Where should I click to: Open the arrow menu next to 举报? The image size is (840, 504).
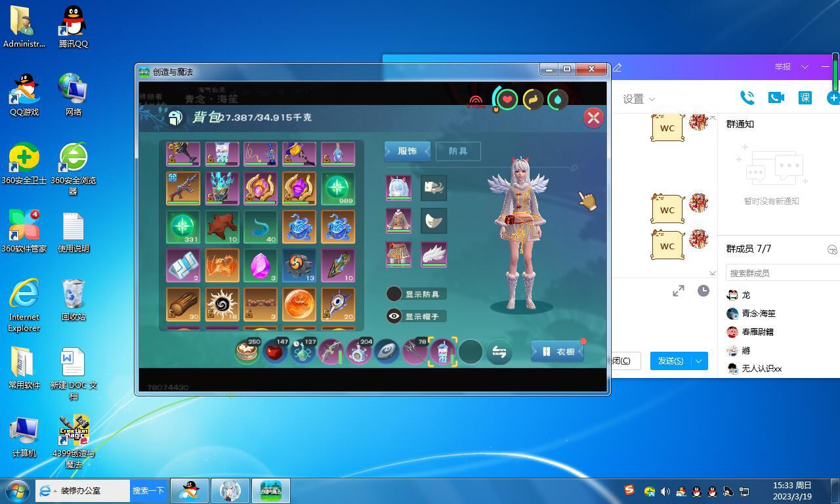[805, 67]
